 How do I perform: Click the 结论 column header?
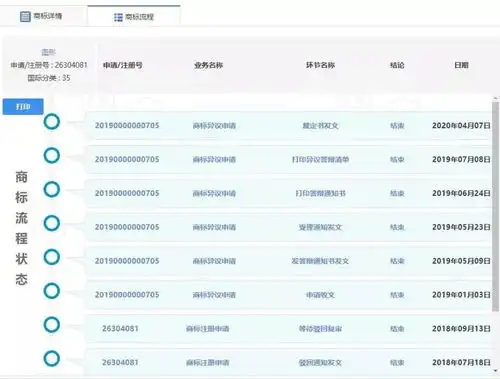click(x=397, y=65)
